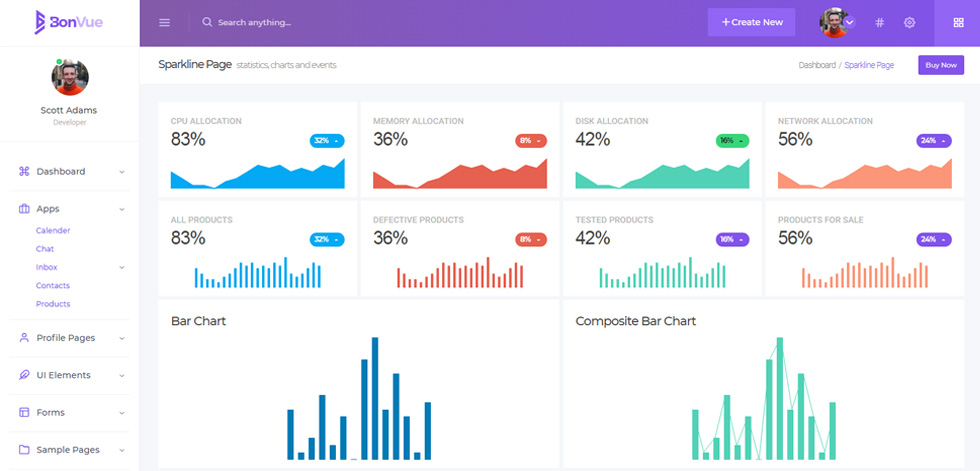Click the Dashboard command icon in sidebar
Viewport: 980px width, 471px height.
click(24, 171)
